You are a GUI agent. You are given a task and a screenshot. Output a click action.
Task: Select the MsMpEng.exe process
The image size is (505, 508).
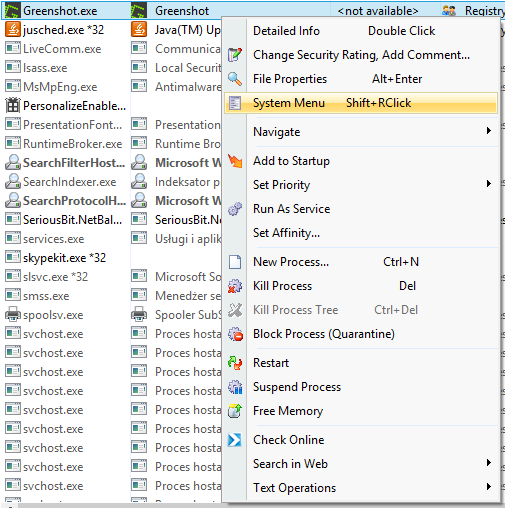[x=60, y=87]
